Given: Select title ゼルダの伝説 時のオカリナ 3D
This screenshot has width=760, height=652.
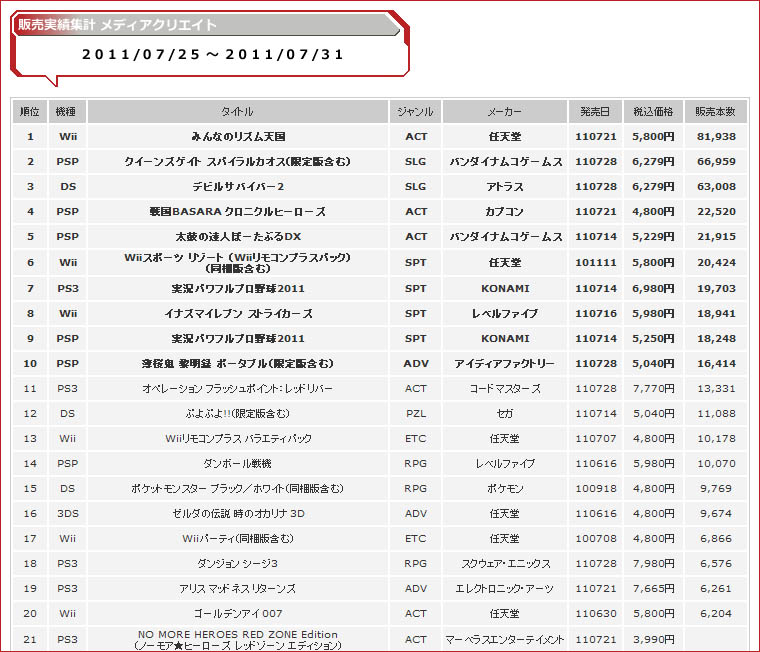Looking at the screenshot, I should point(238,513).
